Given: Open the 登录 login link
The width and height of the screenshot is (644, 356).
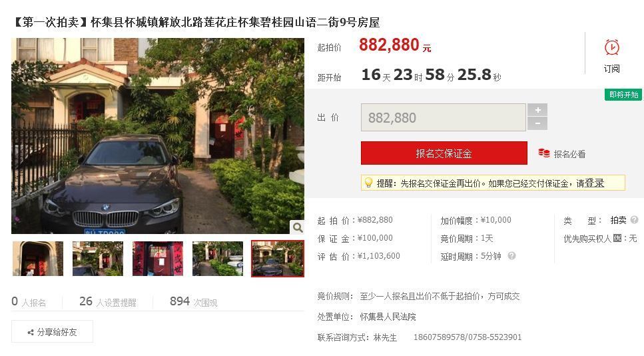Looking at the screenshot, I should [594, 183].
